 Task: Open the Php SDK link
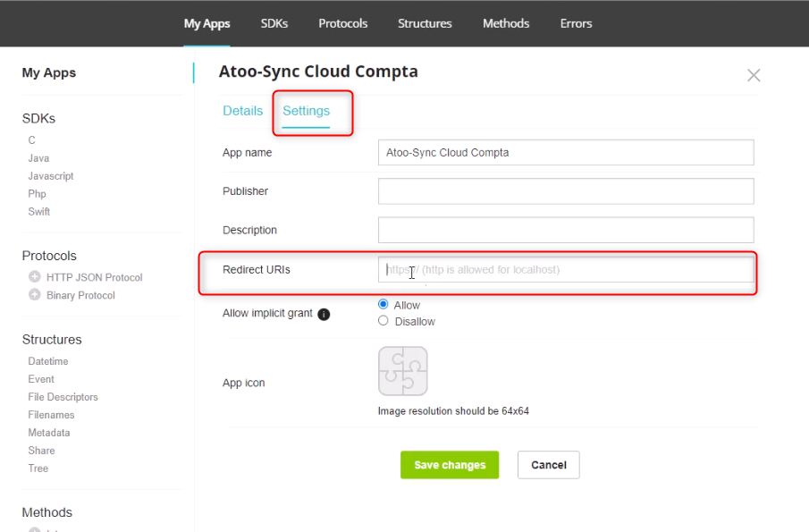[x=37, y=194]
